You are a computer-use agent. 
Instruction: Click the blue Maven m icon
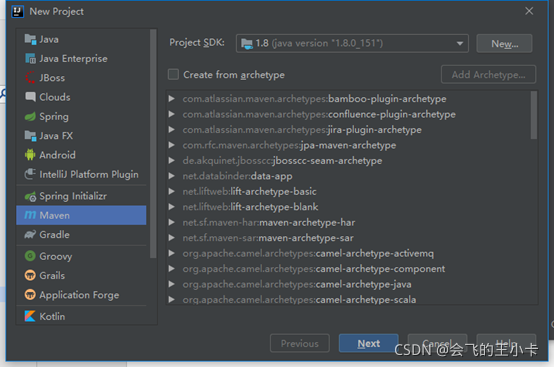(30, 215)
